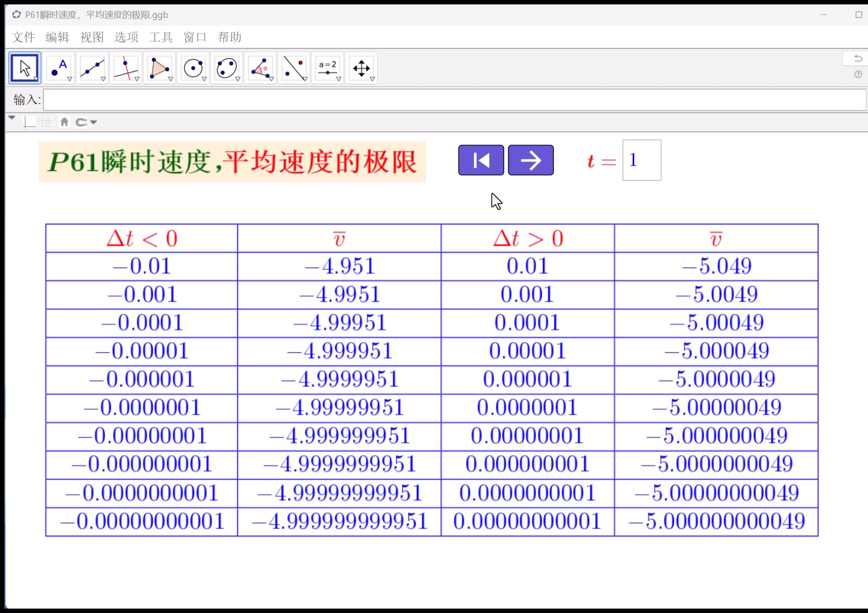This screenshot has width=868, height=613.
Task: Toggle grid display in style bar
Action: click(46, 122)
